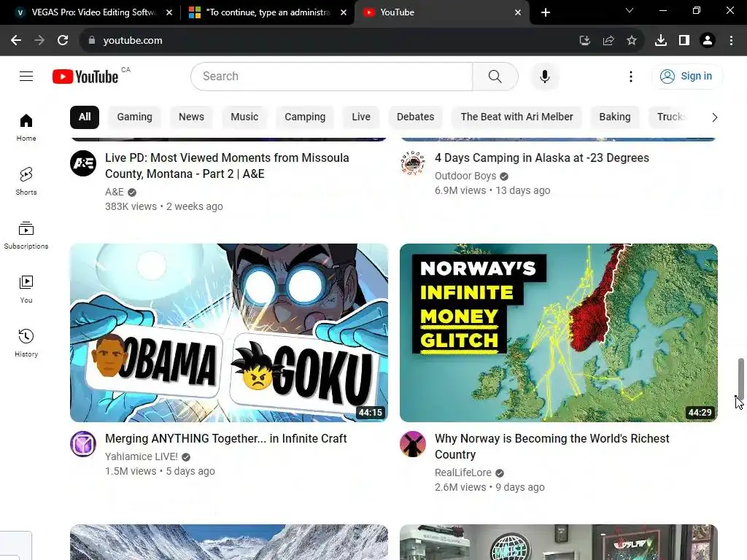
Task: Open History in sidebar
Action: coord(26,343)
